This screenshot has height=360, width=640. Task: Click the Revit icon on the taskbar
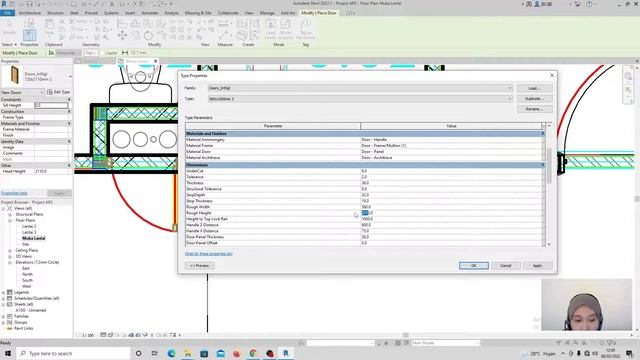click(286, 353)
